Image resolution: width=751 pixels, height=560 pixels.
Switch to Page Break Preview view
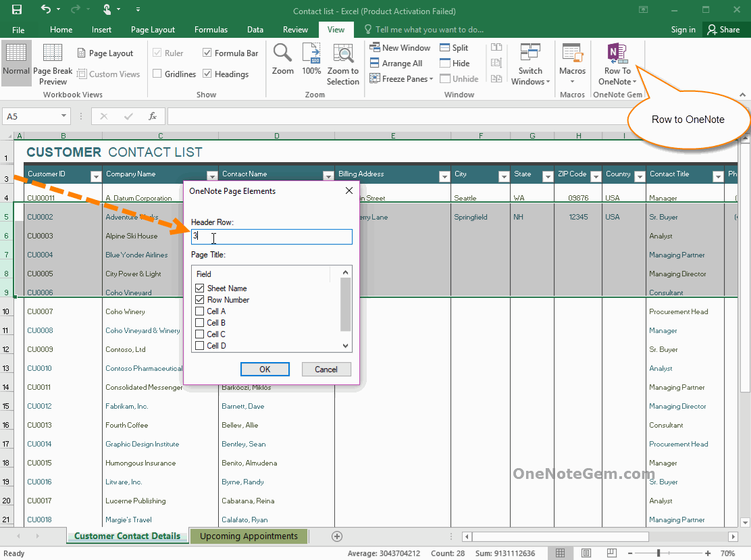pyautogui.click(x=53, y=63)
